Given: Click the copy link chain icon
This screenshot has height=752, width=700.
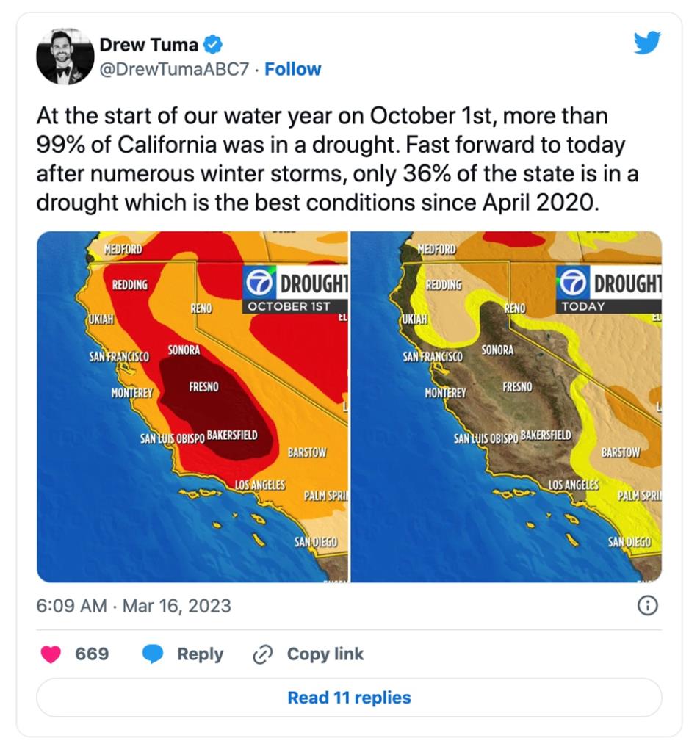Looking at the screenshot, I should coord(262,654).
